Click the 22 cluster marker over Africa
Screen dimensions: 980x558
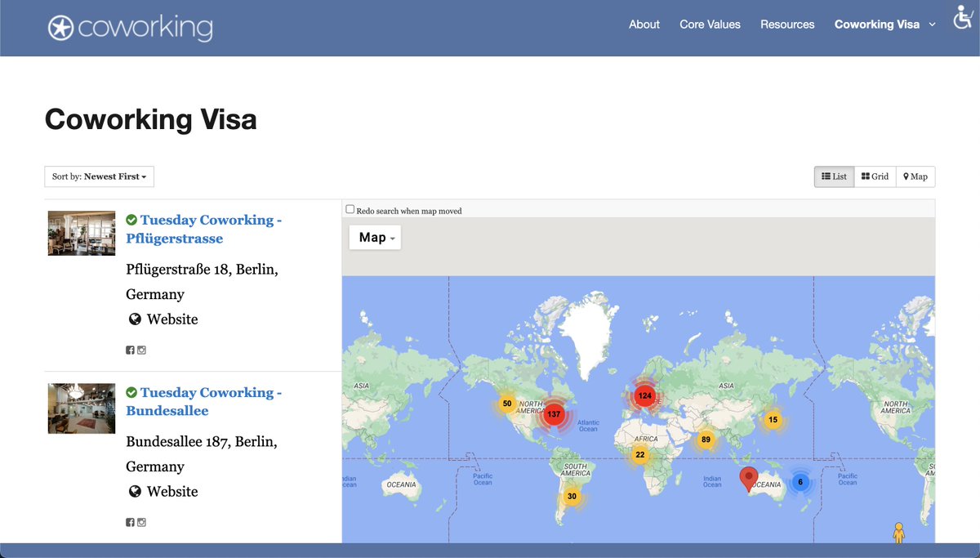[639, 455]
